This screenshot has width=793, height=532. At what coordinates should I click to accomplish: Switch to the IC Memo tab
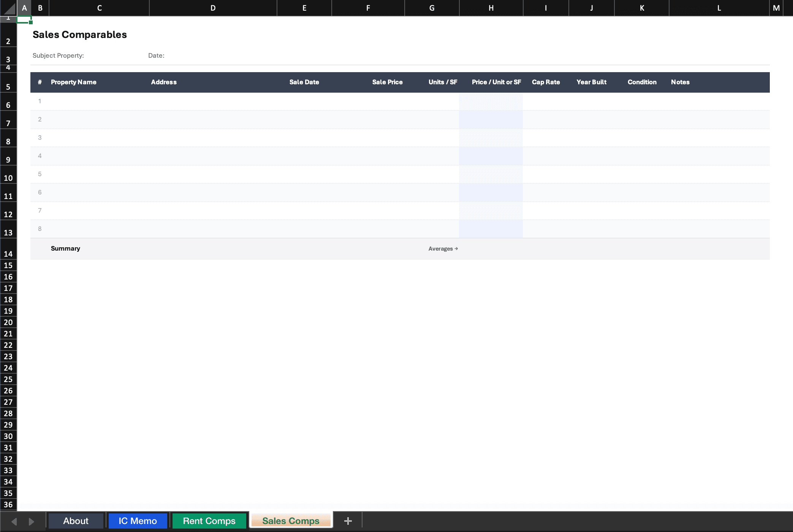pyautogui.click(x=137, y=521)
